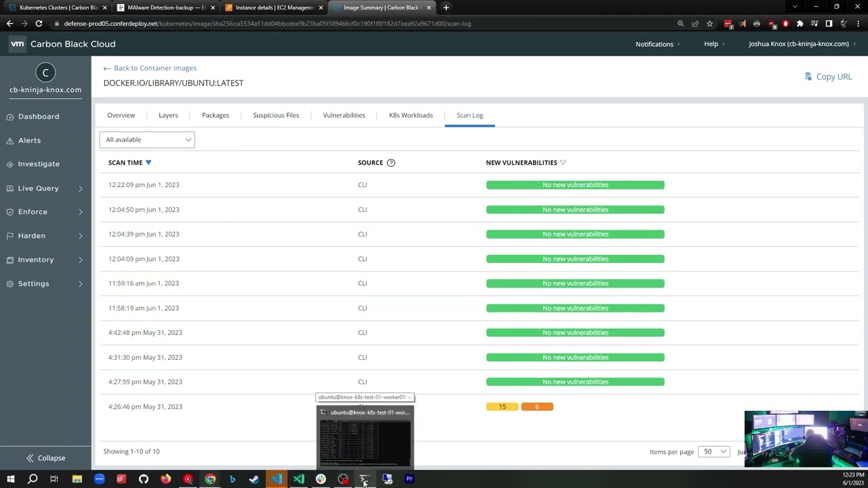Bookmark this page with the star icon
This screenshot has height=488, width=868.
pyautogui.click(x=710, y=24)
